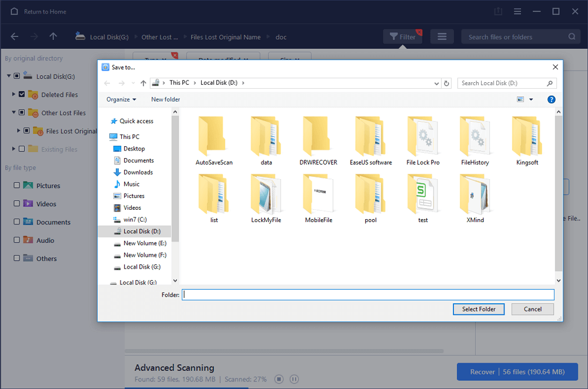This screenshot has height=389, width=588.
Task: Open the view options dropdown arrow
Action: tap(531, 99)
